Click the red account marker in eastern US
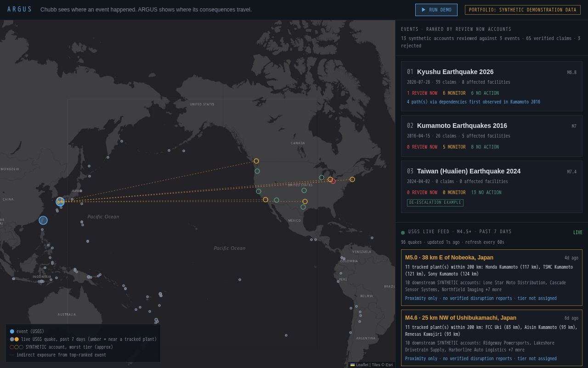 (333, 181)
